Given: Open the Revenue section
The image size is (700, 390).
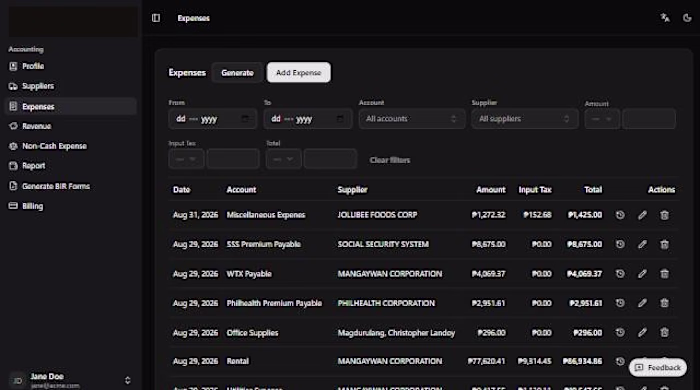Looking at the screenshot, I should click(71, 126).
